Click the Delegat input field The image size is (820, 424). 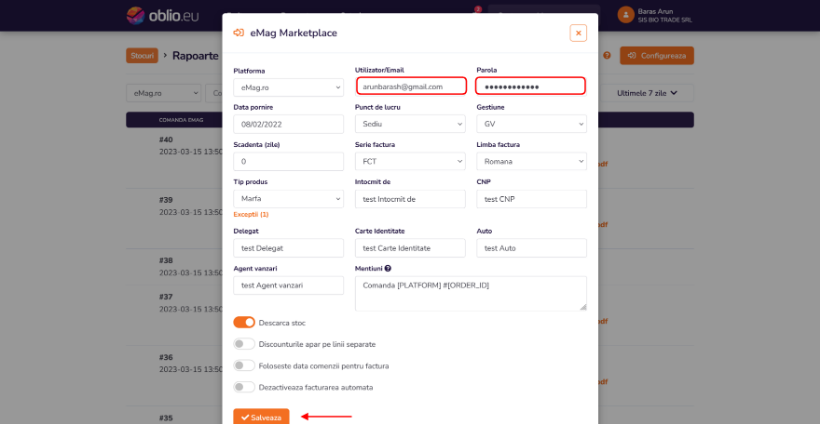tap(289, 248)
